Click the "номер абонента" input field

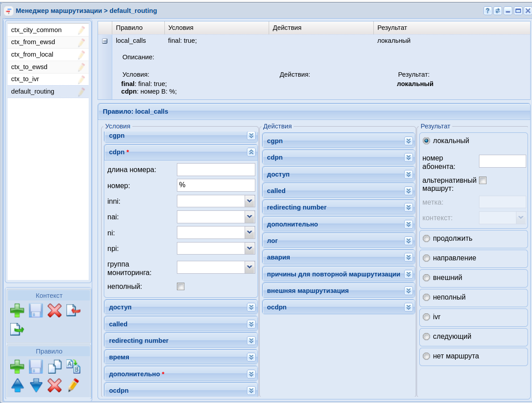502,161
